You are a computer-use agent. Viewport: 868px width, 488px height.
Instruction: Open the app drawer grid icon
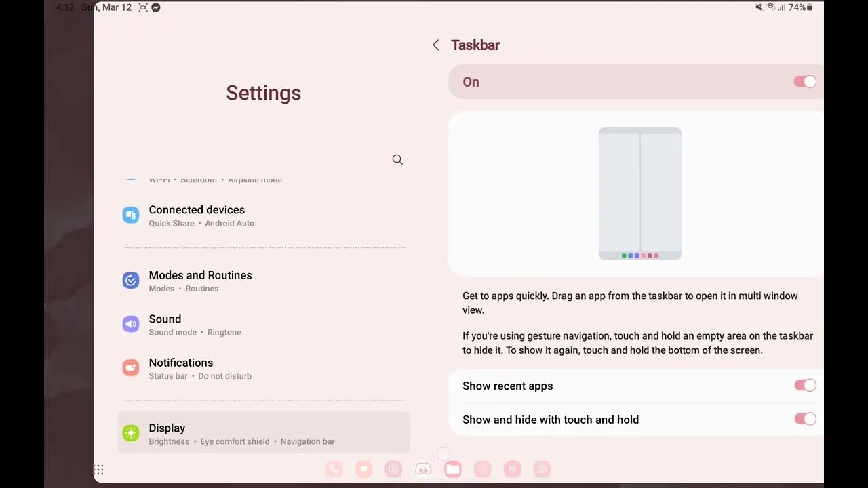click(98, 469)
